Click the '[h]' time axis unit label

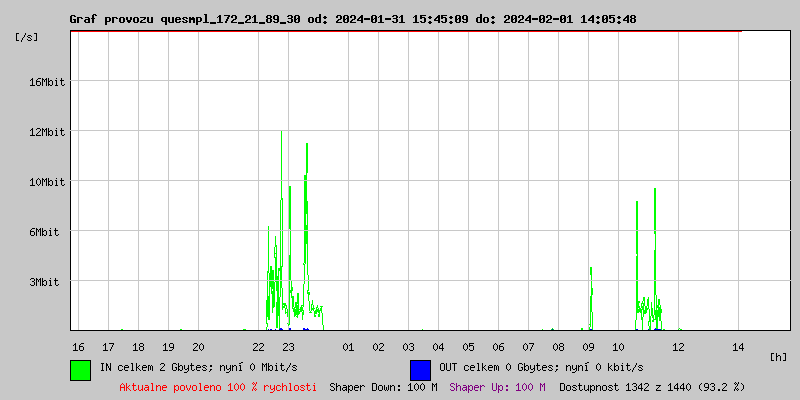pyautogui.click(x=779, y=356)
